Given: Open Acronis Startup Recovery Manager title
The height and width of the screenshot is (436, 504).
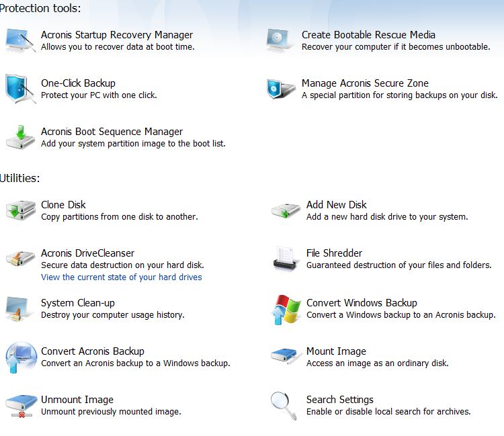Looking at the screenshot, I should click(x=117, y=35).
